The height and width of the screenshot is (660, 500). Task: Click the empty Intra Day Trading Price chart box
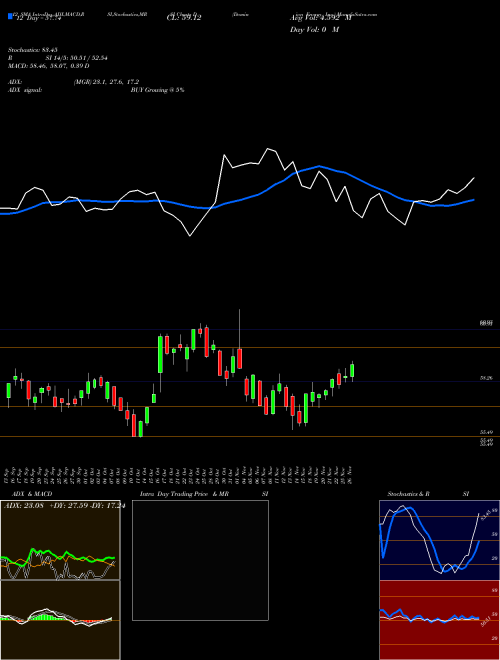tap(200, 560)
